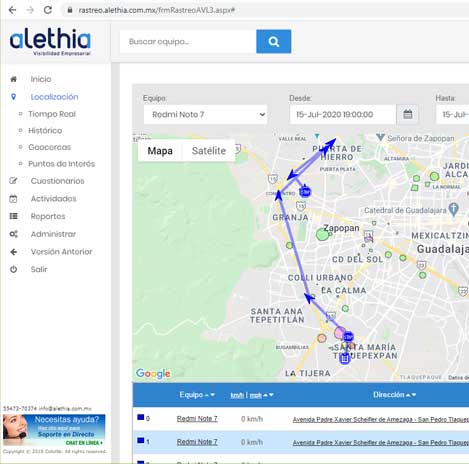Screen dimensions: 469x464
Task: Click the Administrar gears icon
Action: tap(13, 234)
